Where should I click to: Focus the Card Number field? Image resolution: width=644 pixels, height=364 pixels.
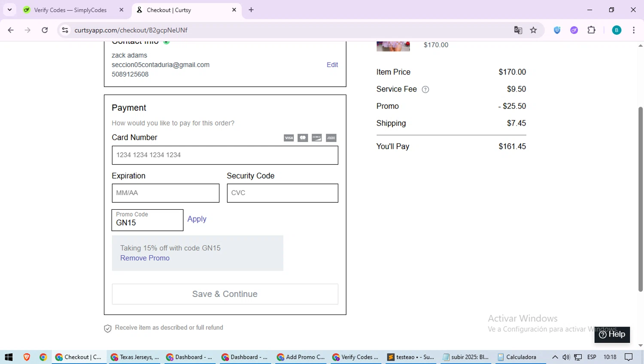click(225, 155)
